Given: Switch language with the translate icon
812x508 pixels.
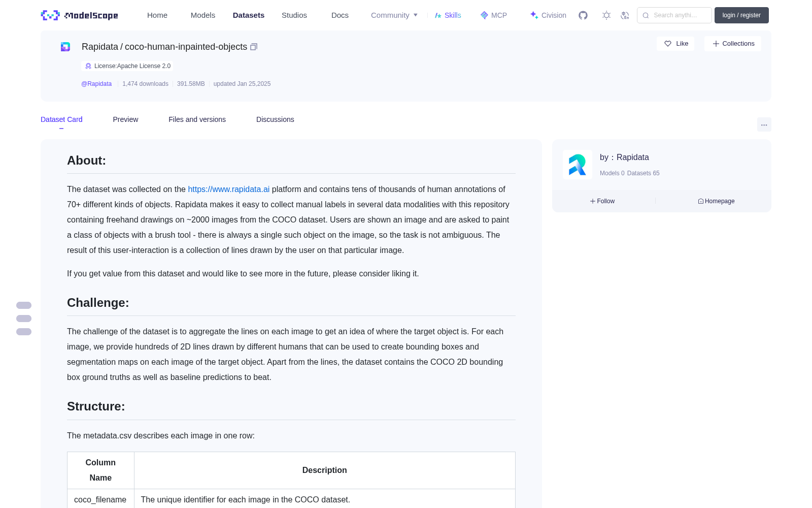Looking at the screenshot, I should 625,15.
